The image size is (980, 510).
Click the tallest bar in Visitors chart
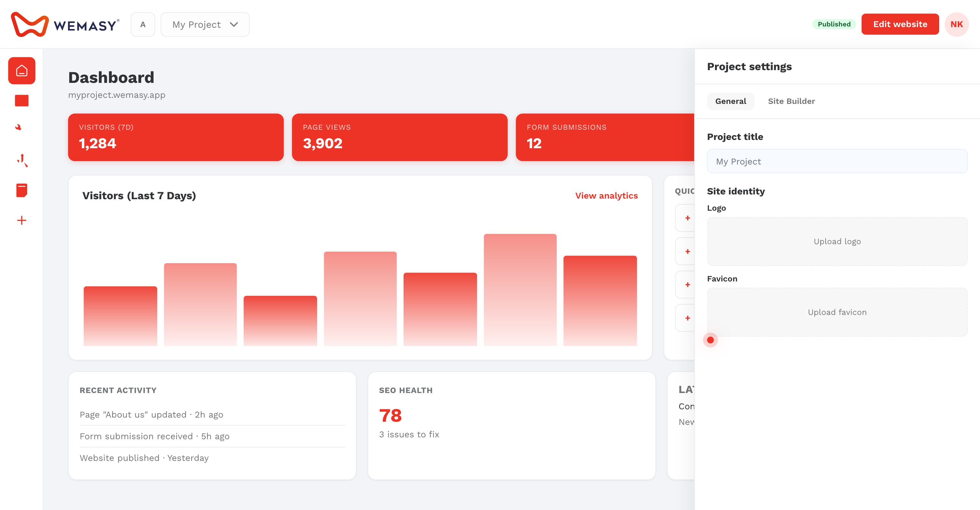[x=520, y=290]
